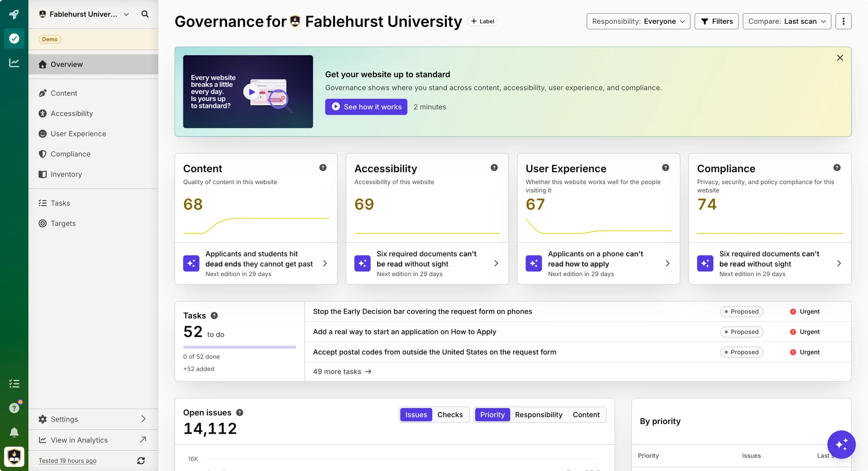Show help for the Accessibility score card

tap(494, 168)
